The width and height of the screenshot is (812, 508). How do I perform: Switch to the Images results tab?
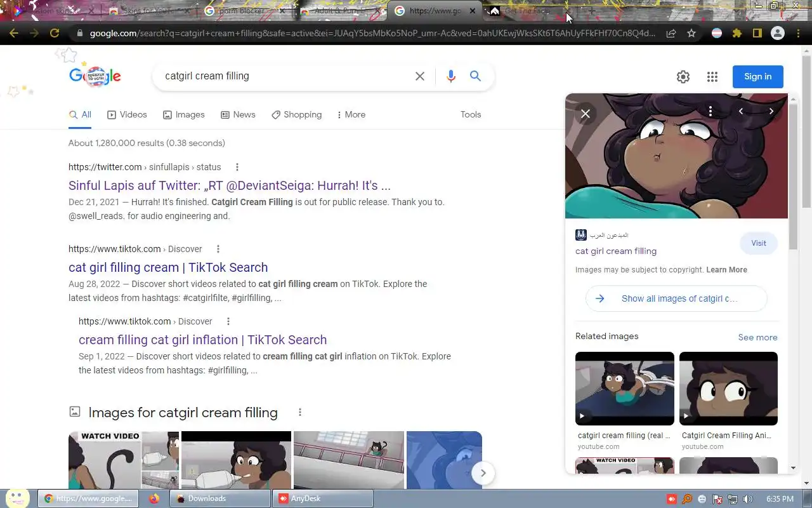[x=184, y=115]
